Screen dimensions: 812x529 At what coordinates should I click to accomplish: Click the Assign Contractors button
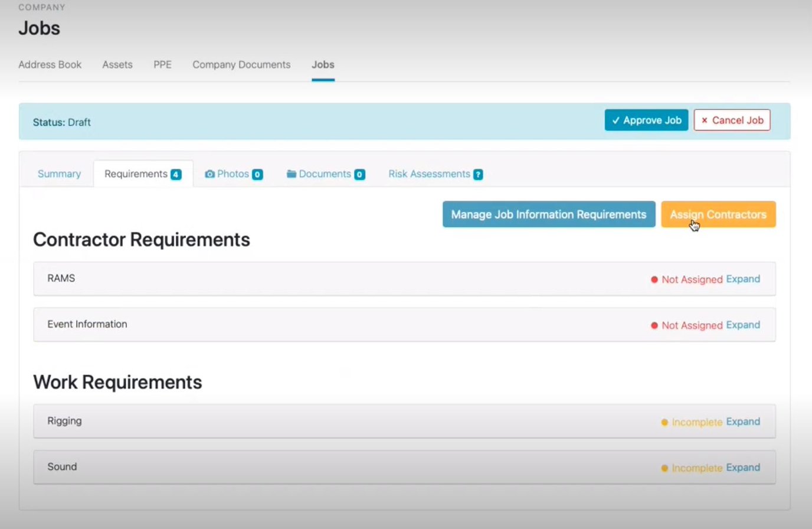click(718, 214)
